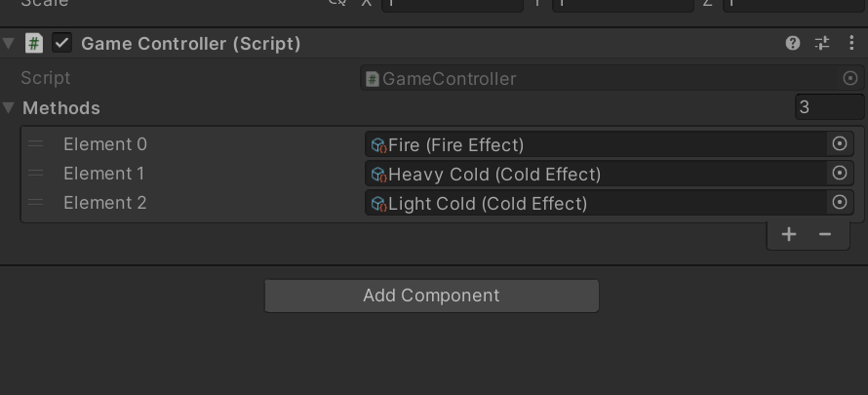Add a new element with plus button
Viewport: 868px width, 395px height.
(789, 234)
